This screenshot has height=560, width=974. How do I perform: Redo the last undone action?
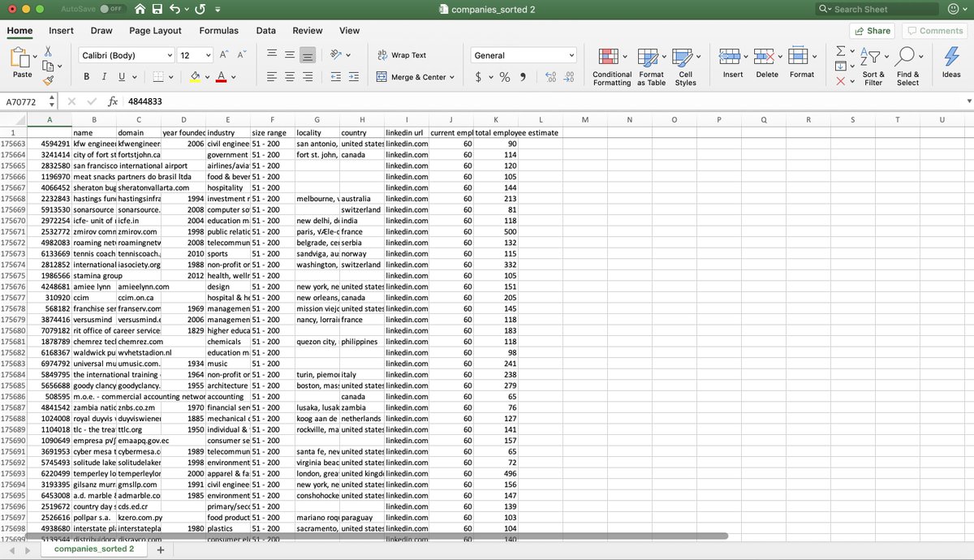click(200, 9)
